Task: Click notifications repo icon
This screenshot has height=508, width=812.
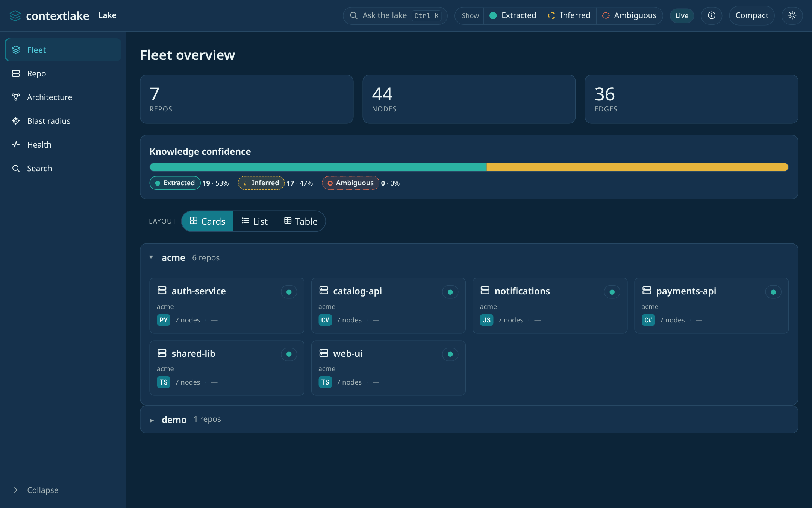Action: click(485, 291)
